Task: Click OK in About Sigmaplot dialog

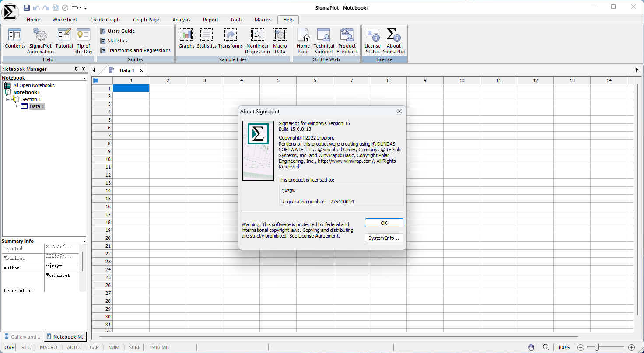Action: pyautogui.click(x=384, y=223)
